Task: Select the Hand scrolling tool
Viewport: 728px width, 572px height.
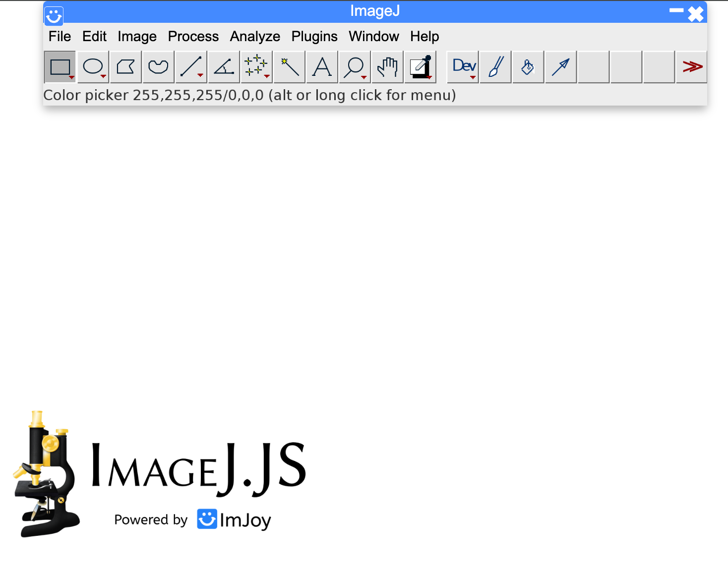Action: pyautogui.click(x=387, y=67)
